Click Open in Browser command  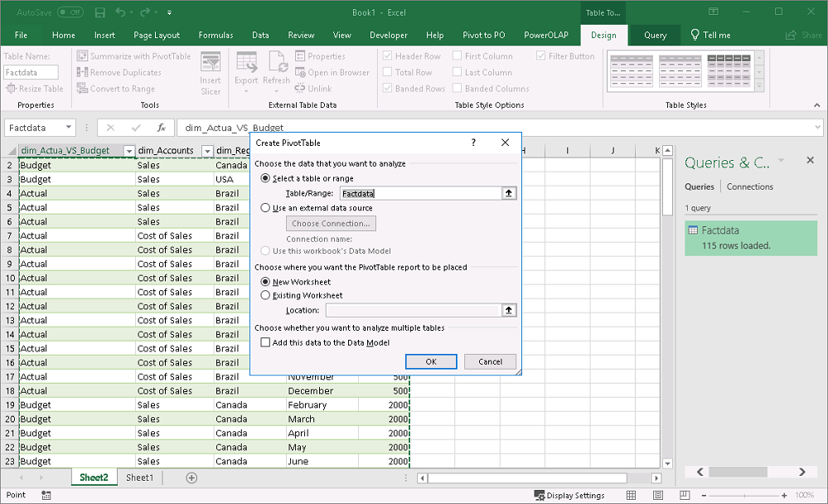[x=332, y=72]
